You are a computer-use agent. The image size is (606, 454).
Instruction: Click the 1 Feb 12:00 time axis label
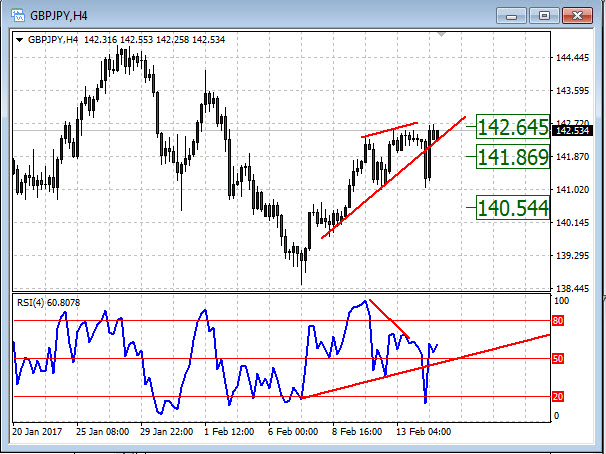(228, 432)
